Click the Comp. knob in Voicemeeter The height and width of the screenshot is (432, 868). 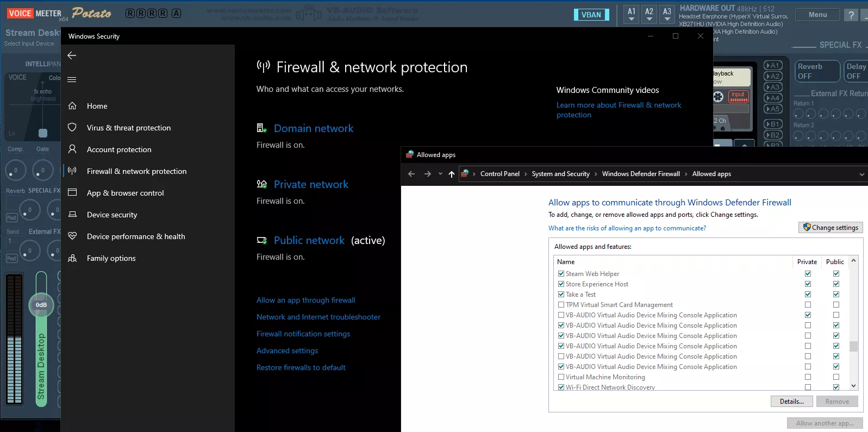(x=16, y=170)
